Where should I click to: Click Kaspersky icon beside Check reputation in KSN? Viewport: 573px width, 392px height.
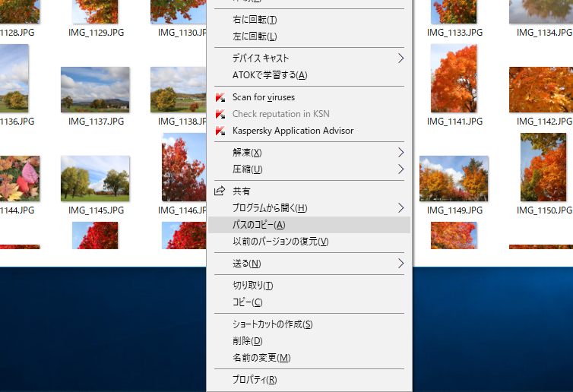(x=220, y=114)
